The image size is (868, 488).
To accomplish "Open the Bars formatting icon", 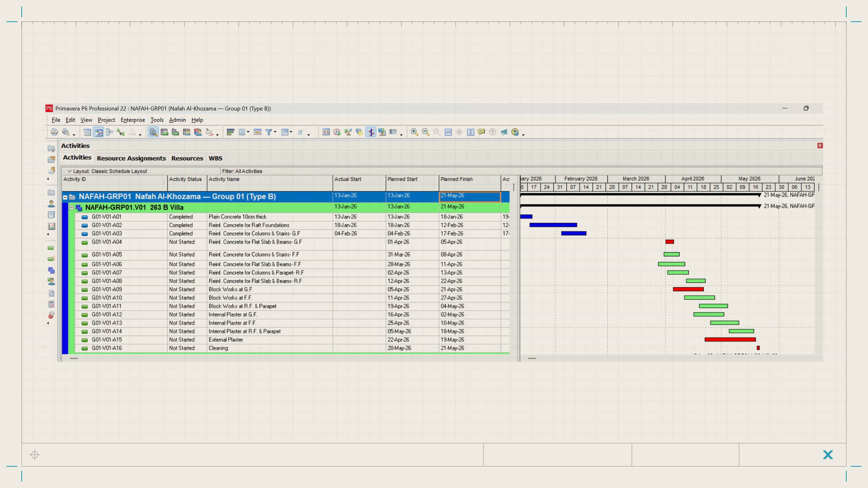I will pos(230,132).
